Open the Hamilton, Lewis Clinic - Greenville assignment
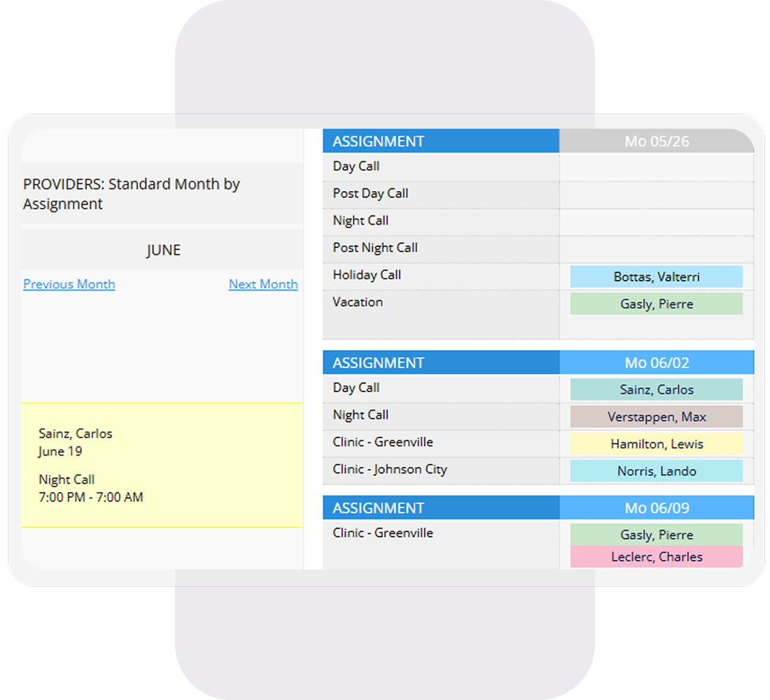Image resolution: width=770 pixels, height=700 pixels. click(657, 444)
